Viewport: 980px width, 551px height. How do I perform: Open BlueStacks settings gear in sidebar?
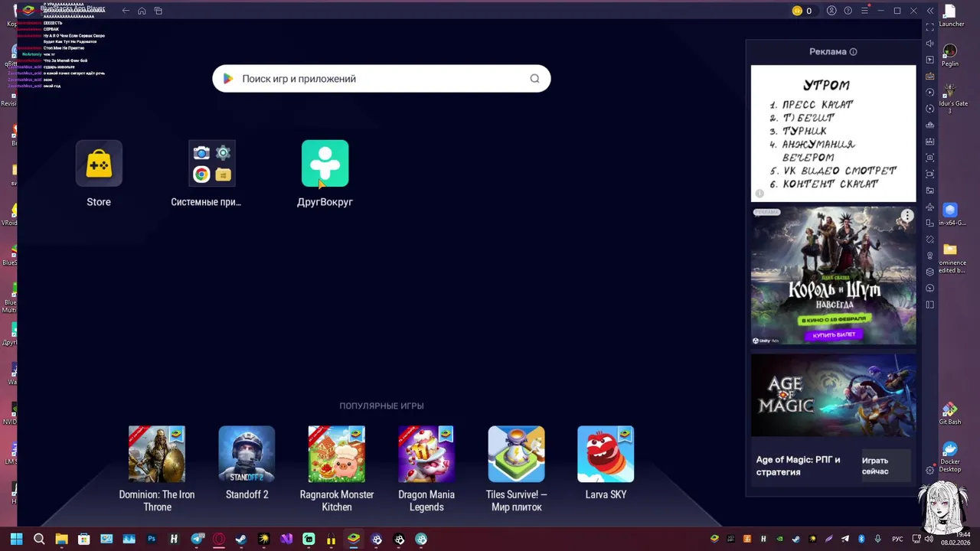coord(930,470)
